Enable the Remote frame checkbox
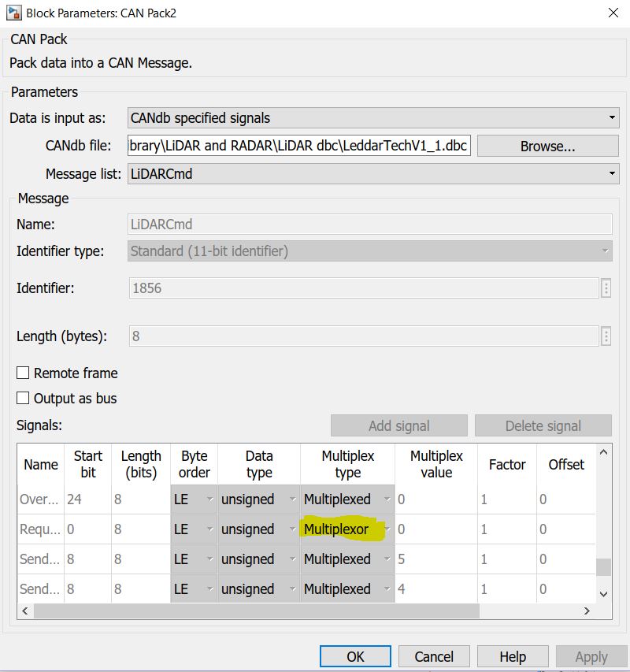 coord(23,373)
